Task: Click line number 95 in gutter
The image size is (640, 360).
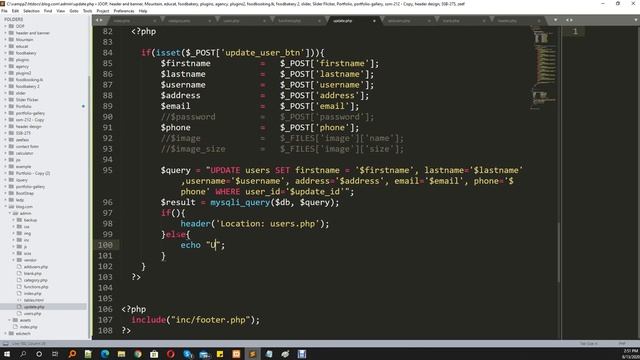Action: pos(107,170)
